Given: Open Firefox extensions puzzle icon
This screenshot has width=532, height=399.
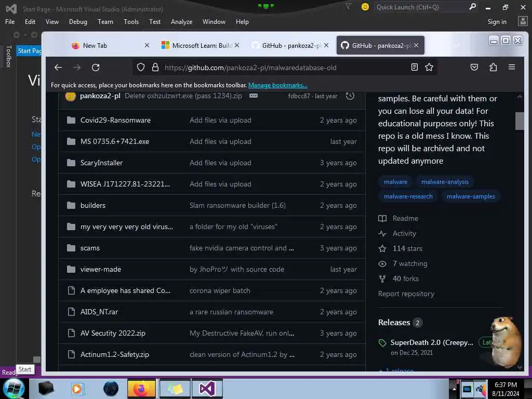Looking at the screenshot, I should [x=493, y=67].
